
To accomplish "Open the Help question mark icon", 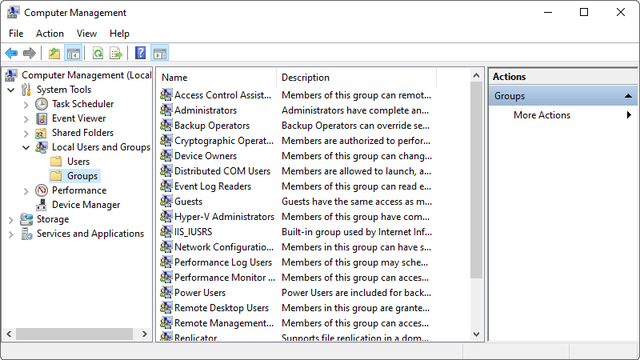I will (140, 53).
